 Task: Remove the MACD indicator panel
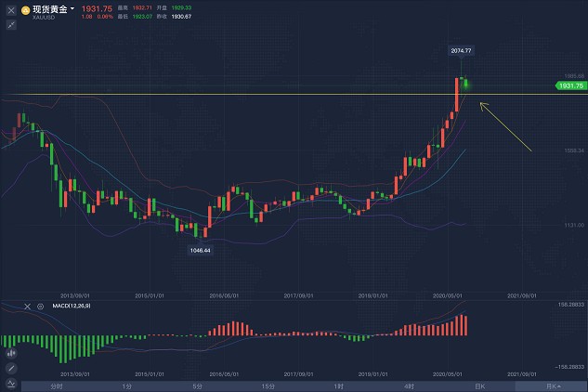(27, 307)
